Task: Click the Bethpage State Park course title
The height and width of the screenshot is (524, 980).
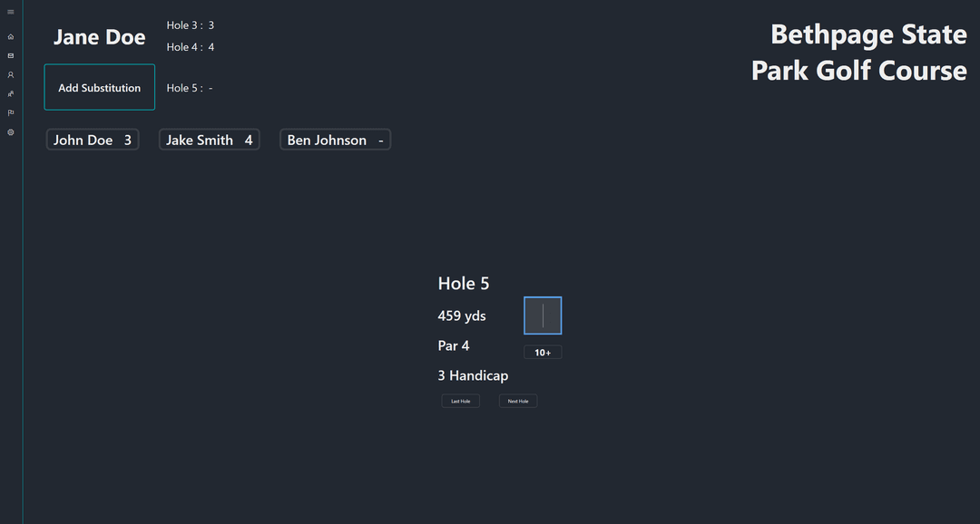Action: click(858, 53)
